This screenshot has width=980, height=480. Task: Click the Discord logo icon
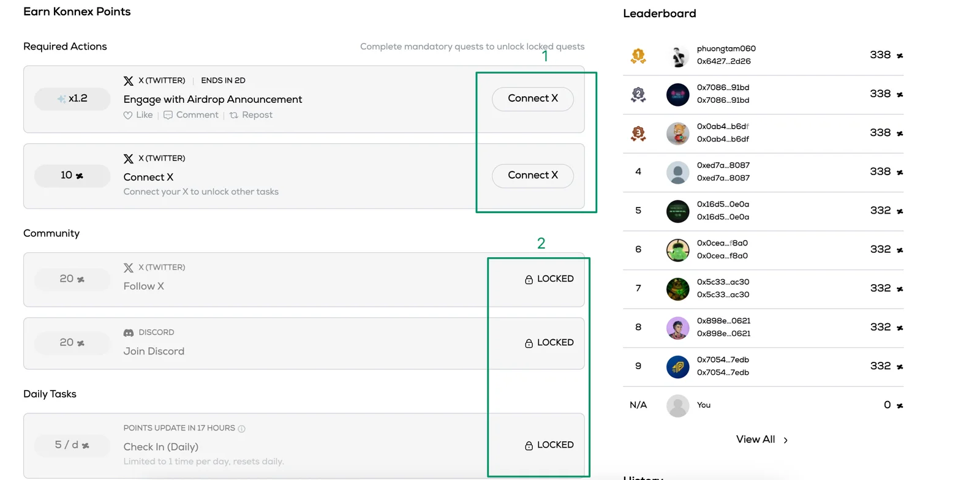(129, 333)
